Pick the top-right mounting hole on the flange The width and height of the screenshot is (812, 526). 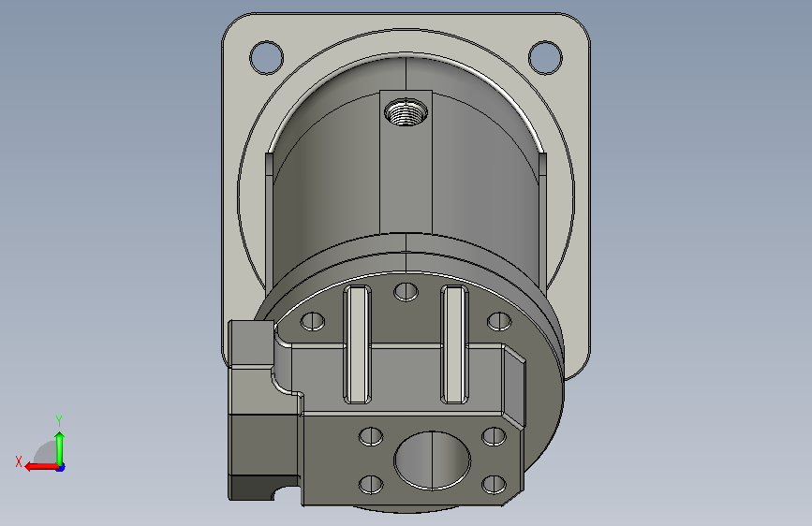click(545, 57)
